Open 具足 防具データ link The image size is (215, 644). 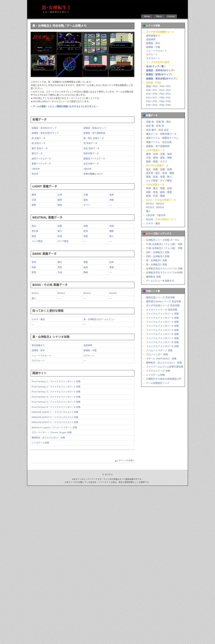(x=91, y=148)
